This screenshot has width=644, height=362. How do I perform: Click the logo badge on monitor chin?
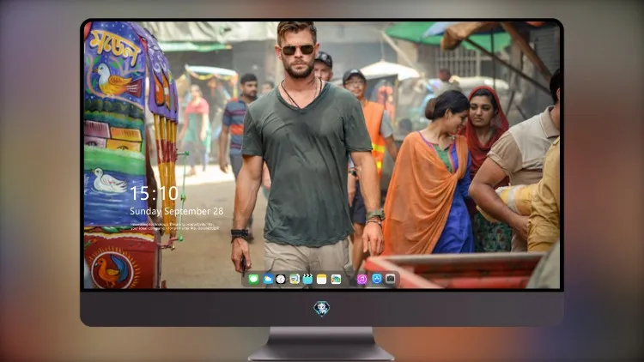[322, 309]
